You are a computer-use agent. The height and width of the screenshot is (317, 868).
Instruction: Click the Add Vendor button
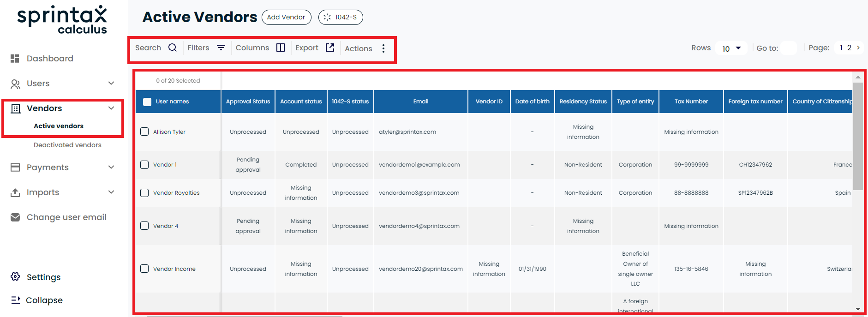coord(286,17)
